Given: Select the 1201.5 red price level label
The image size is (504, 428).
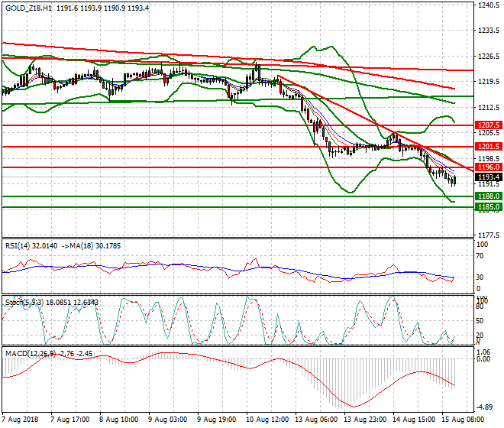Looking at the screenshot, I should pyautogui.click(x=489, y=147).
